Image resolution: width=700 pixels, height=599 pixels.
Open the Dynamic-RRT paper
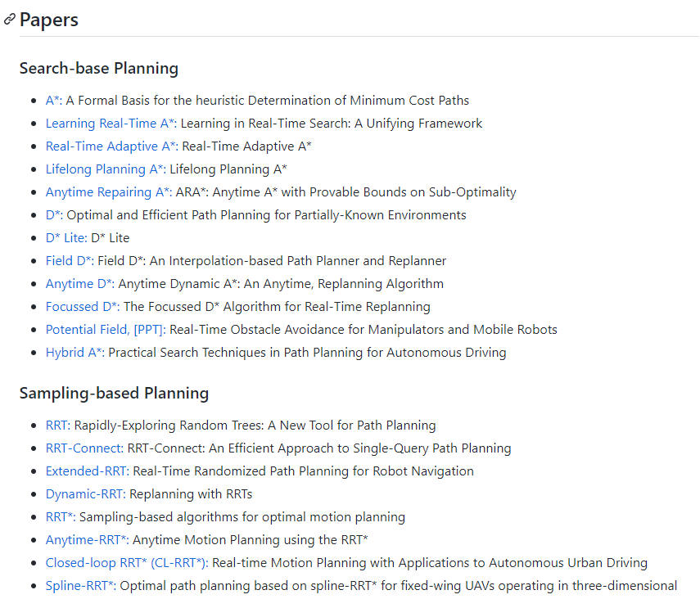[85, 494]
